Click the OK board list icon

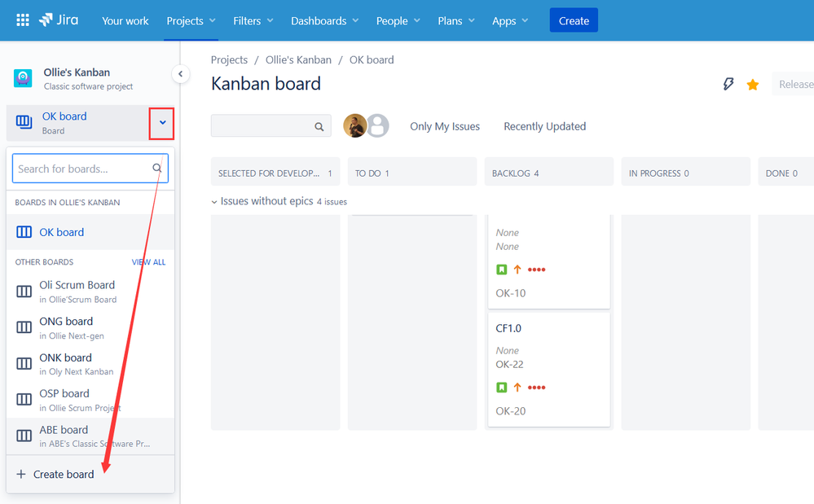coord(24,232)
